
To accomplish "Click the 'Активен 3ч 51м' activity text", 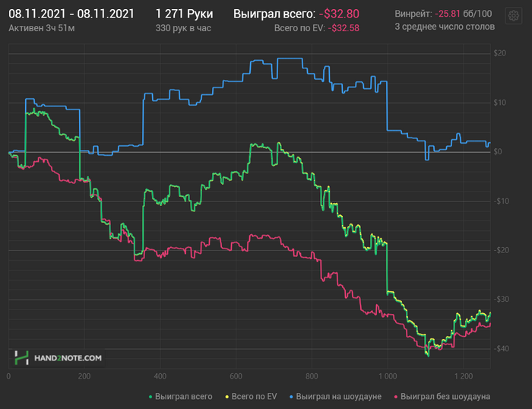I will click(41, 28).
